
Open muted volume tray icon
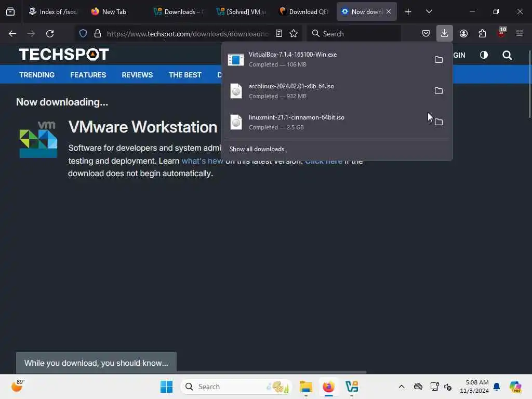pyautogui.click(x=448, y=387)
